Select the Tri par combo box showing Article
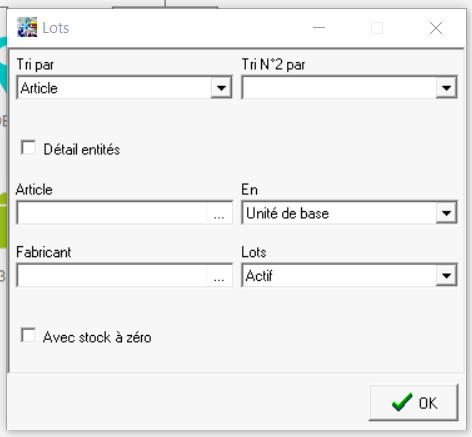 click(x=124, y=88)
